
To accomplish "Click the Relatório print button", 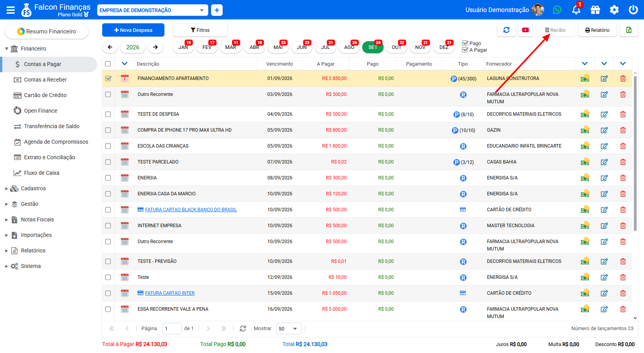I will pos(597,30).
